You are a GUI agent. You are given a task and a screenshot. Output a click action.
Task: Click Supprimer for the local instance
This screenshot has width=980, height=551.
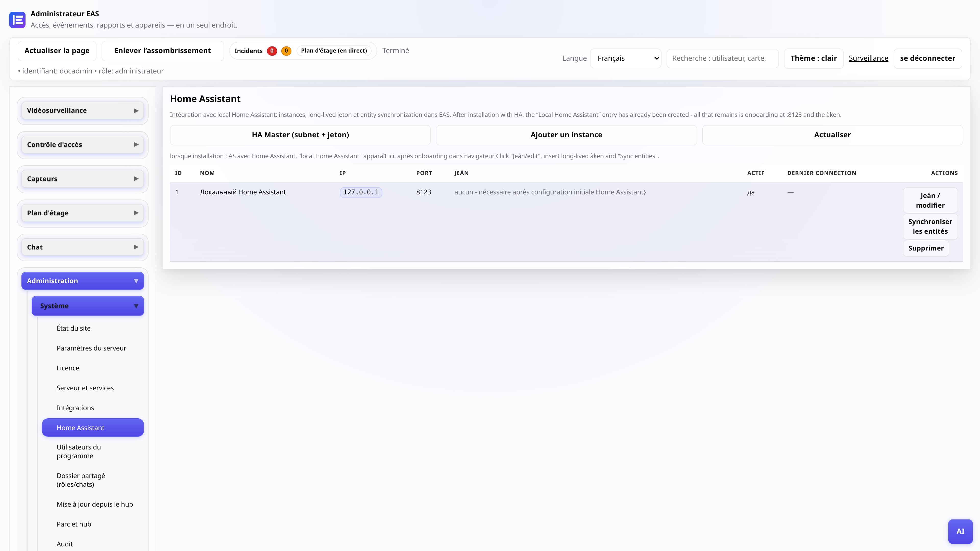(926, 248)
